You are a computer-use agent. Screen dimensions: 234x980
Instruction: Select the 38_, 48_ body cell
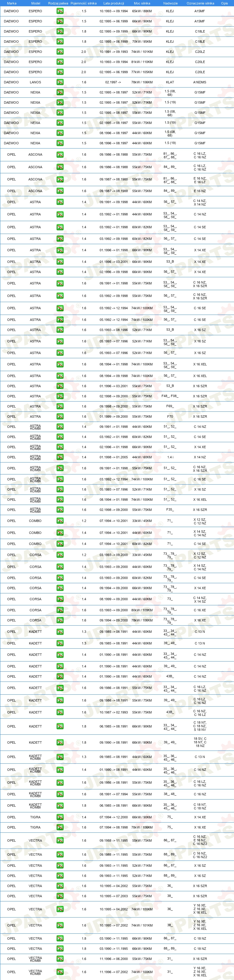click(170, 794)
